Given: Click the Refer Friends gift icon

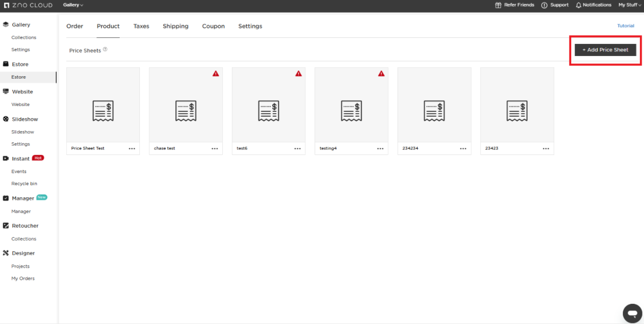Looking at the screenshot, I should tap(499, 5).
